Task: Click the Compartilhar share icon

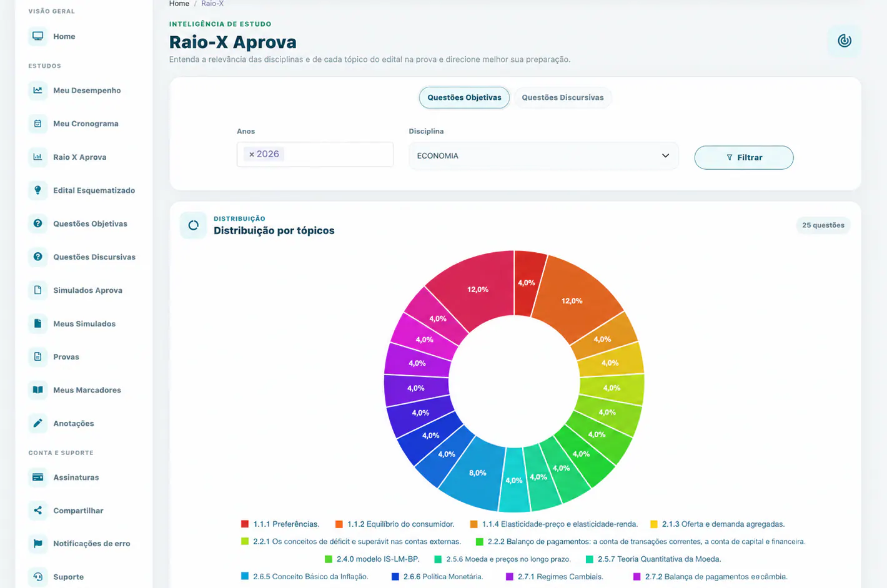Action: point(37,511)
